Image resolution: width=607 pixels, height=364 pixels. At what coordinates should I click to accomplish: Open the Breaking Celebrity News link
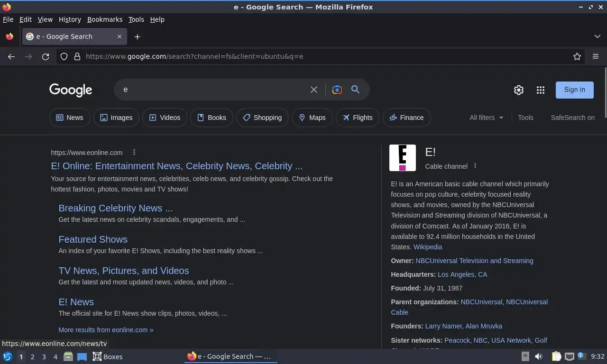pyautogui.click(x=115, y=208)
